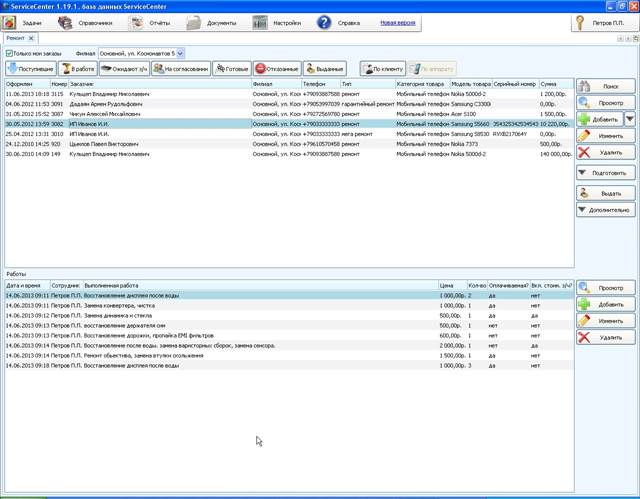Image resolution: width=640 pixels, height=499 pixels.
Task: Toggle the Отказанные status filter
Action: click(x=277, y=69)
